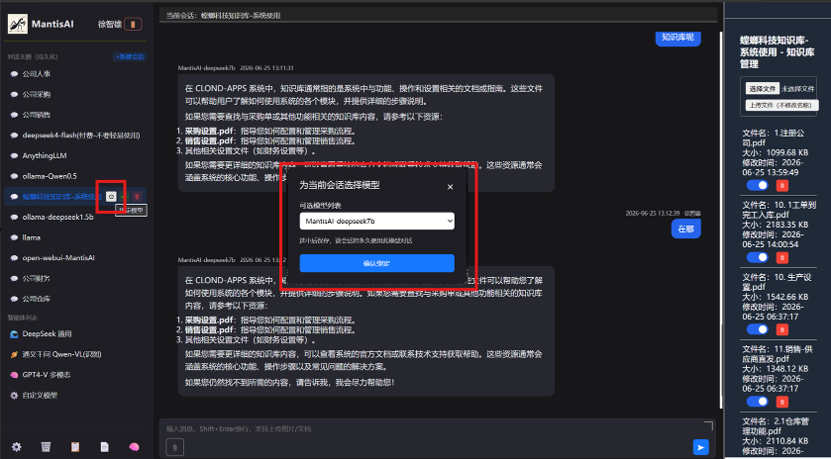Click the 知识库呢 user message bubble
The width and height of the screenshot is (831, 459).
point(678,38)
